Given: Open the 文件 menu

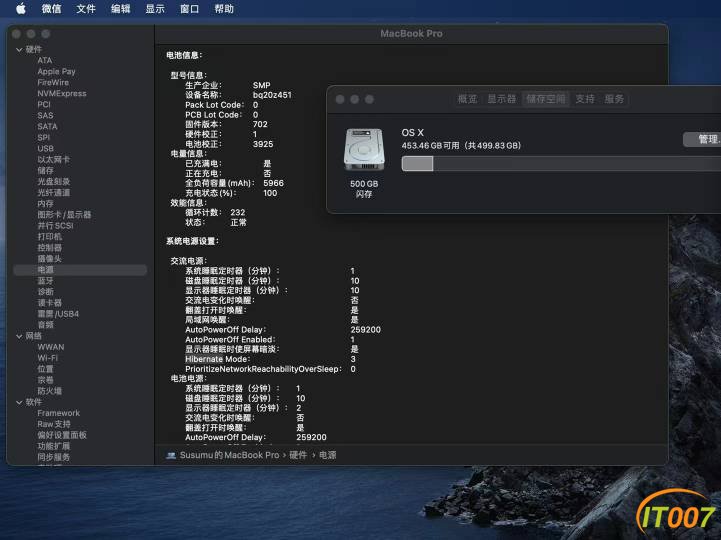Looking at the screenshot, I should tap(86, 9).
